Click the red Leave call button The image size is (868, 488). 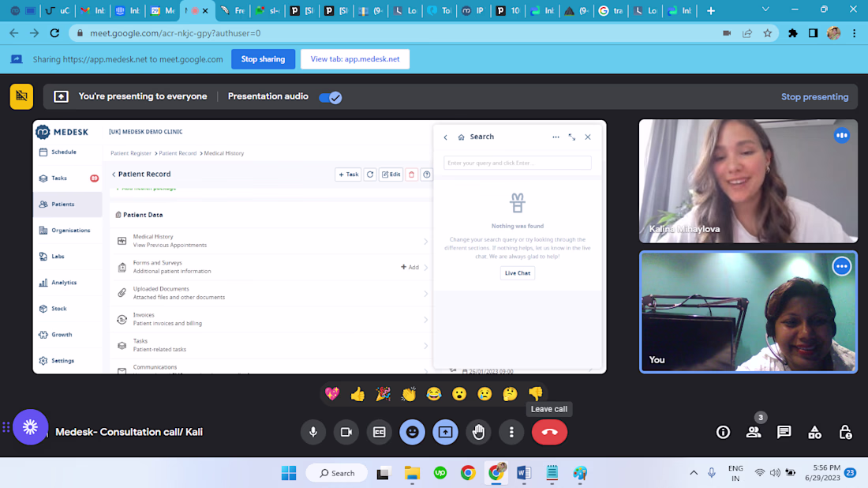[550, 432]
